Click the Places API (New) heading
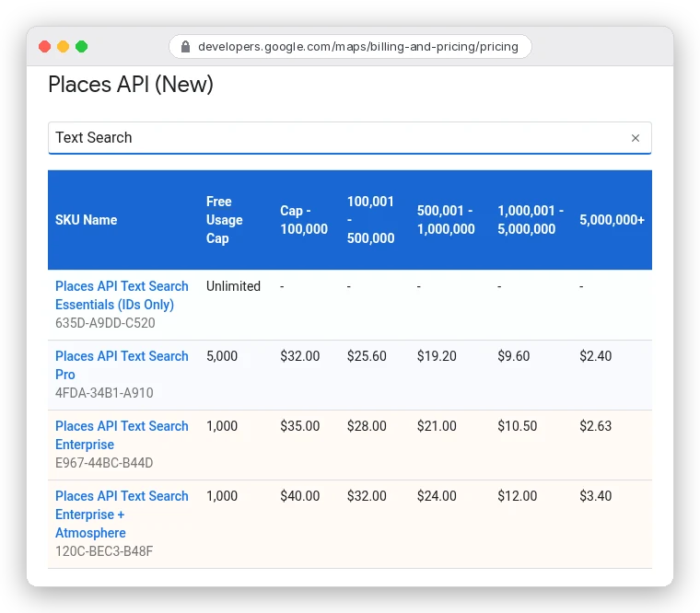This screenshot has width=700, height=613. [x=131, y=85]
